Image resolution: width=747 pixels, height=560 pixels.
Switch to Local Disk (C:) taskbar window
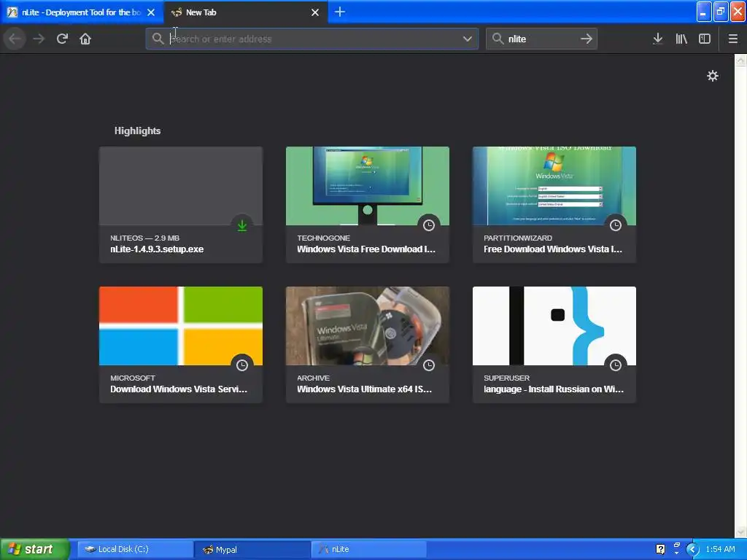[135, 549]
